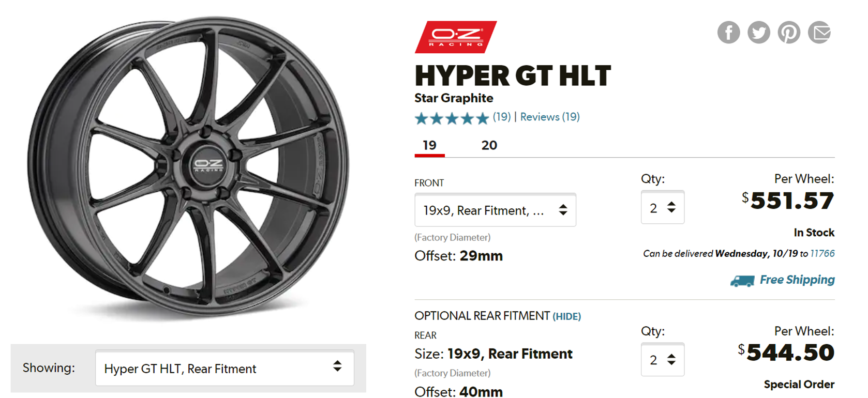Click the OZ Racing brand logo
This screenshot has width=868, height=398.
point(455,37)
